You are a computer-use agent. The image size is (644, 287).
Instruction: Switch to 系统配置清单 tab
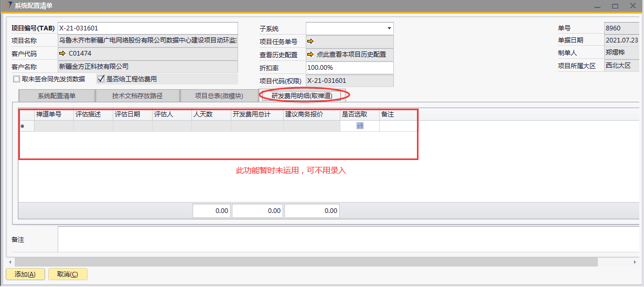tap(57, 96)
